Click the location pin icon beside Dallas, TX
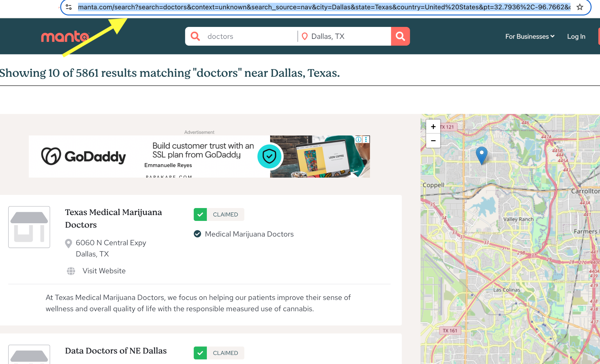 pyautogui.click(x=305, y=36)
